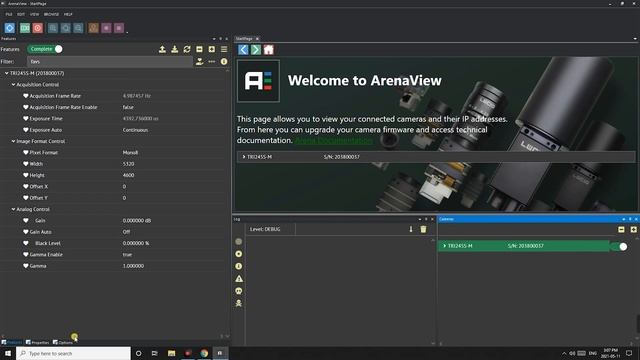Select the info log level icon
Image resolution: width=640 pixels, height=360 pixels.
pos(239,266)
